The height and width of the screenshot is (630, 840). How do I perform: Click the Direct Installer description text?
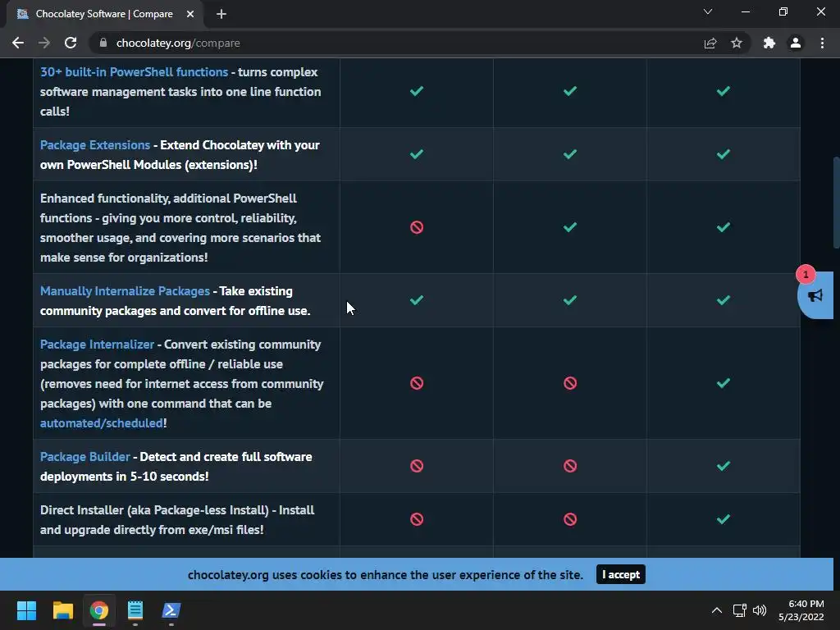point(177,519)
